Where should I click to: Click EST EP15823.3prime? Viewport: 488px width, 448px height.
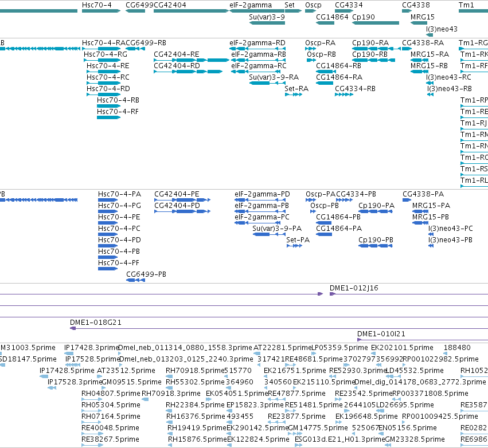(229, 411)
